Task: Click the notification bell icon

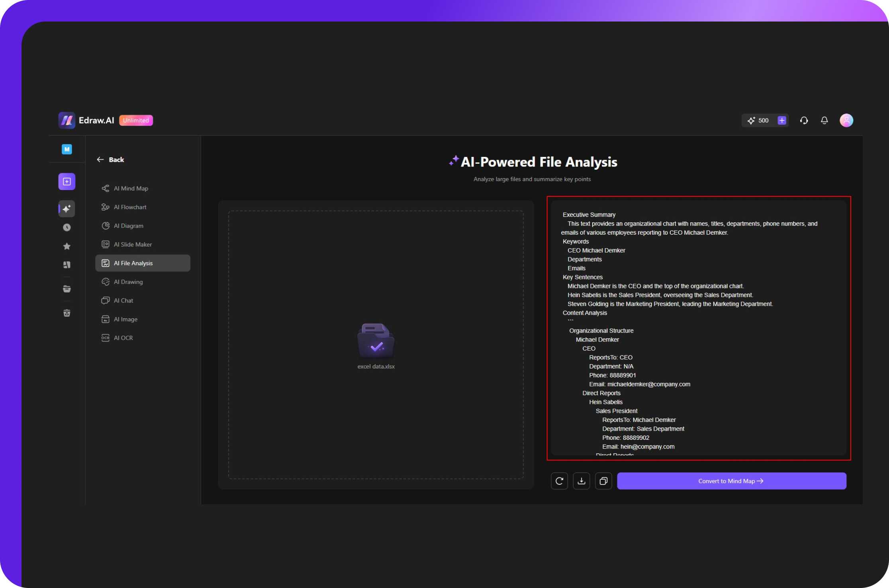Action: click(825, 120)
